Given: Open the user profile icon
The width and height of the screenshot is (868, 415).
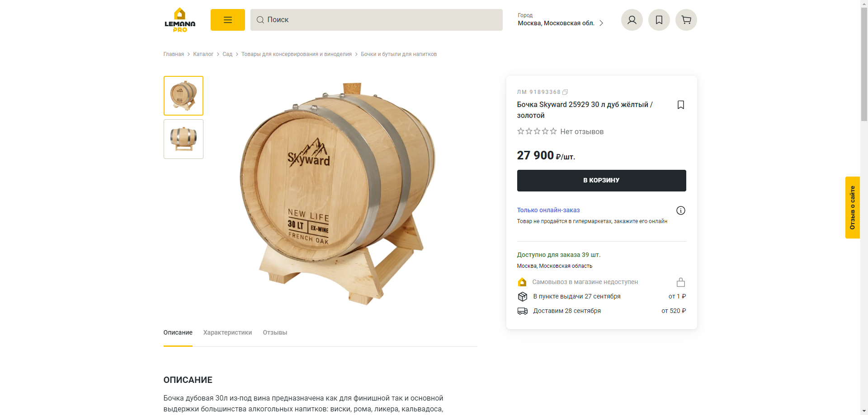Looking at the screenshot, I should tap(632, 20).
